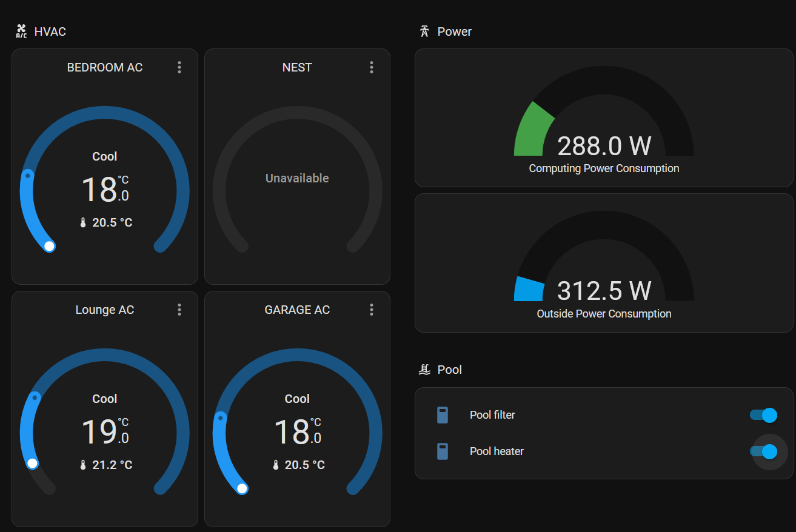Viewport: 796px width, 532px height.
Task: Click the HVAC section heading
Action: coord(50,32)
